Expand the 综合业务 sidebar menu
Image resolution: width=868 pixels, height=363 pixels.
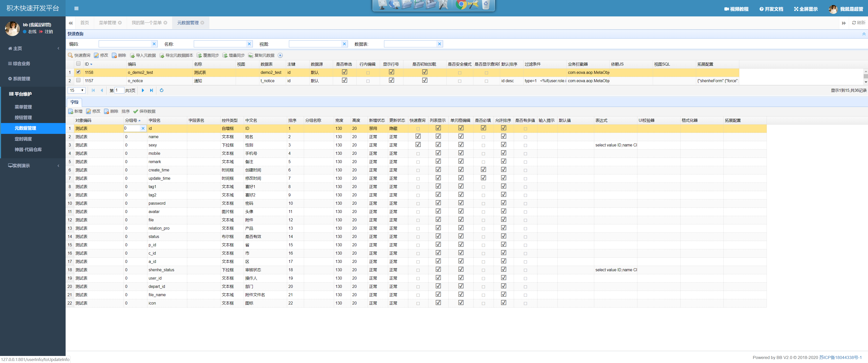pos(33,64)
